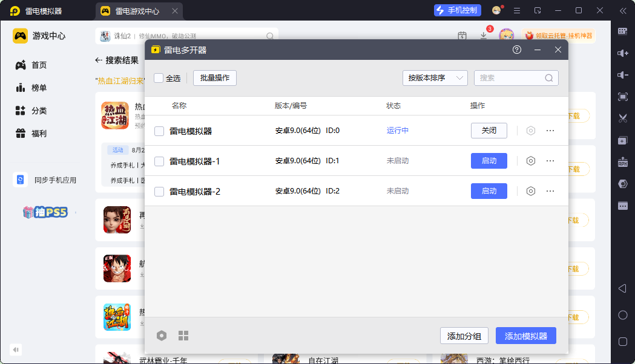Click the scissors screenshot icon
Viewport: 635px width, 364px height.
(x=622, y=118)
